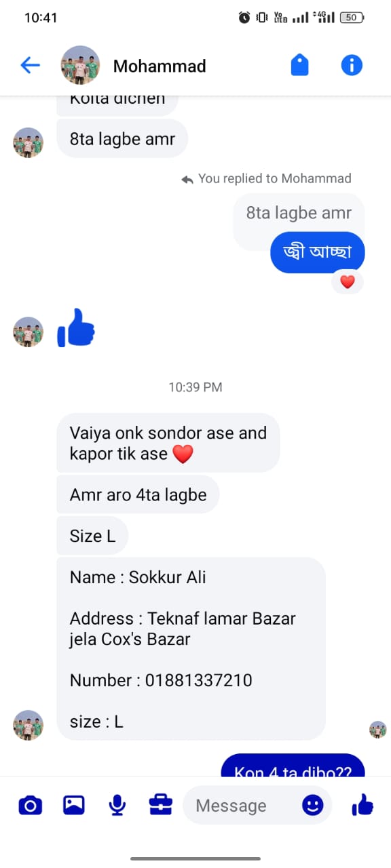Tap the "Size L" message bubble
Image resolution: width=391 pixels, height=868 pixels.
[92, 536]
